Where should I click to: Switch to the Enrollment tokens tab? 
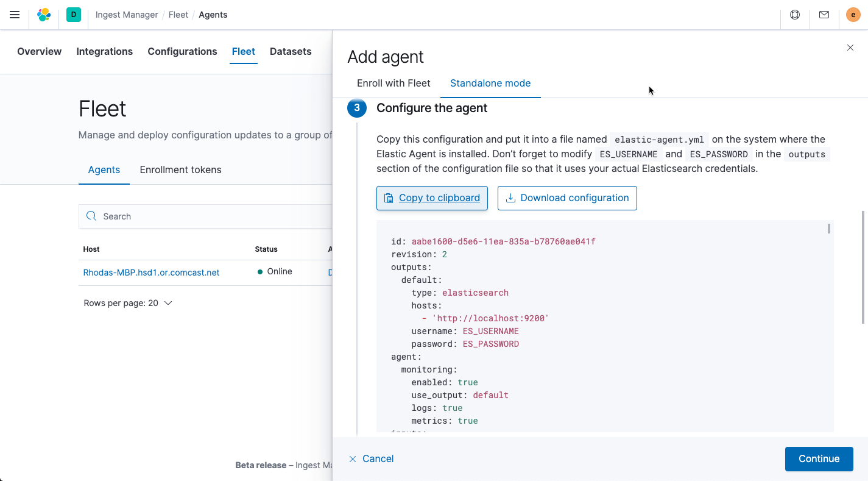[180, 169]
